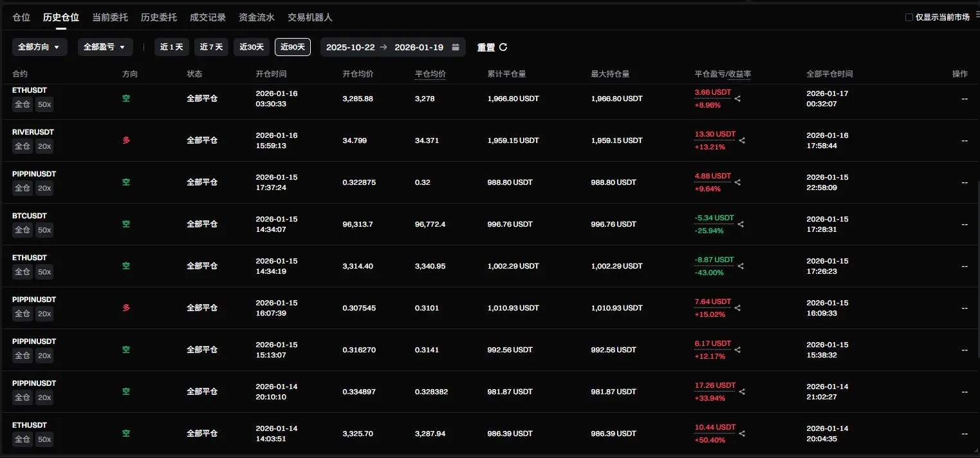The width and height of the screenshot is (980, 458).
Task: Select the 近90天 range button
Action: click(x=293, y=47)
